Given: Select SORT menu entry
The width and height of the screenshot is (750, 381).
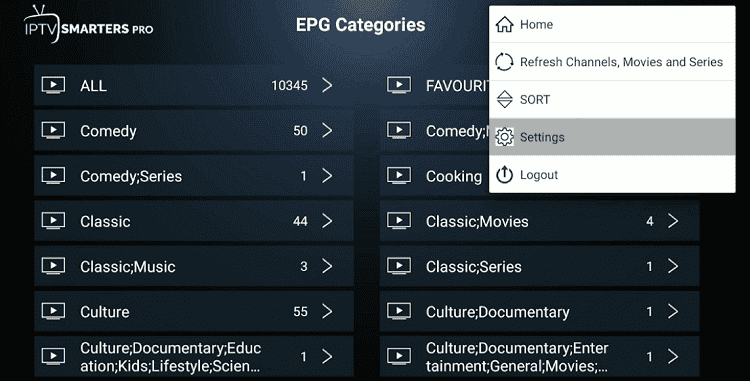Looking at the screenshot, I should 612,99.
